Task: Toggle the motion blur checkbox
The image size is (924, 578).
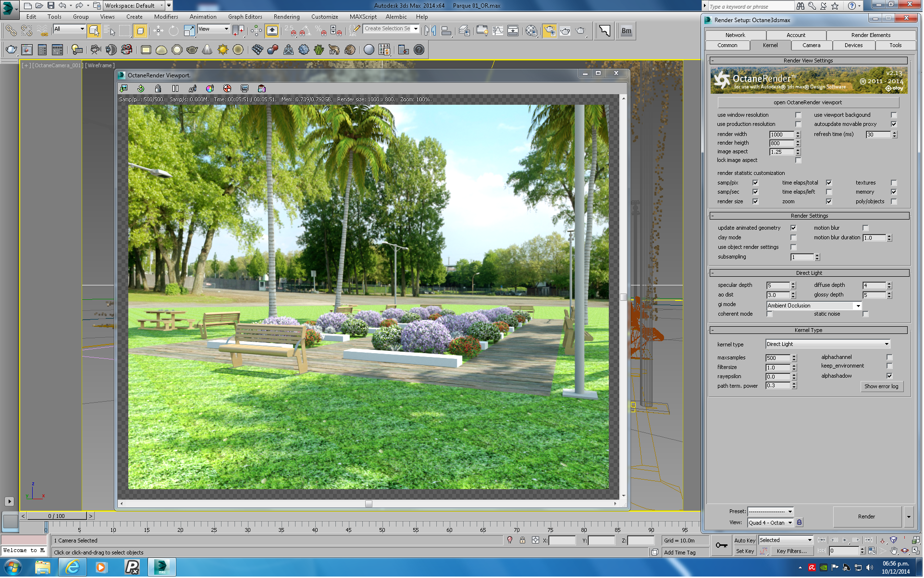Action: [x=866, y=228]
